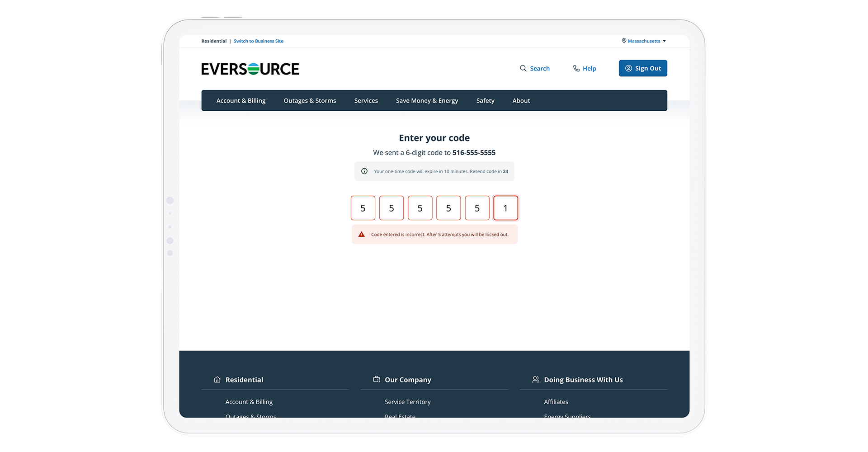Click the Eversource logo

250,69
